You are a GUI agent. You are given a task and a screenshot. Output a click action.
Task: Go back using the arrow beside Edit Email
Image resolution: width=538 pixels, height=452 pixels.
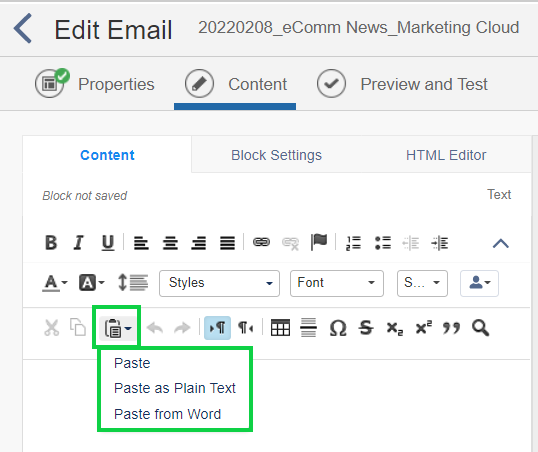23,28
